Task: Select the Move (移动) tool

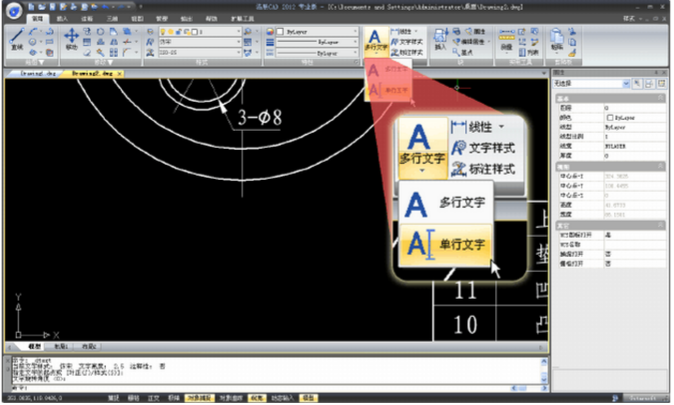Action: (72, 40)
